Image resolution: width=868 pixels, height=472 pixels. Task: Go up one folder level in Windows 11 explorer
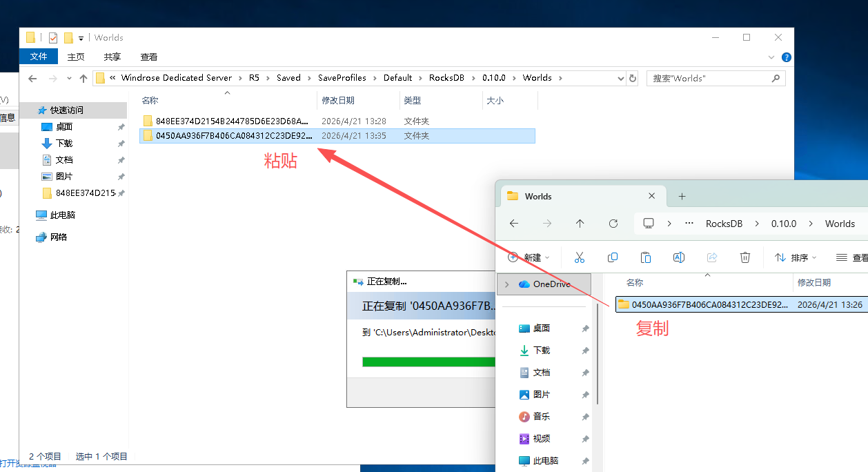coord(580,224)
